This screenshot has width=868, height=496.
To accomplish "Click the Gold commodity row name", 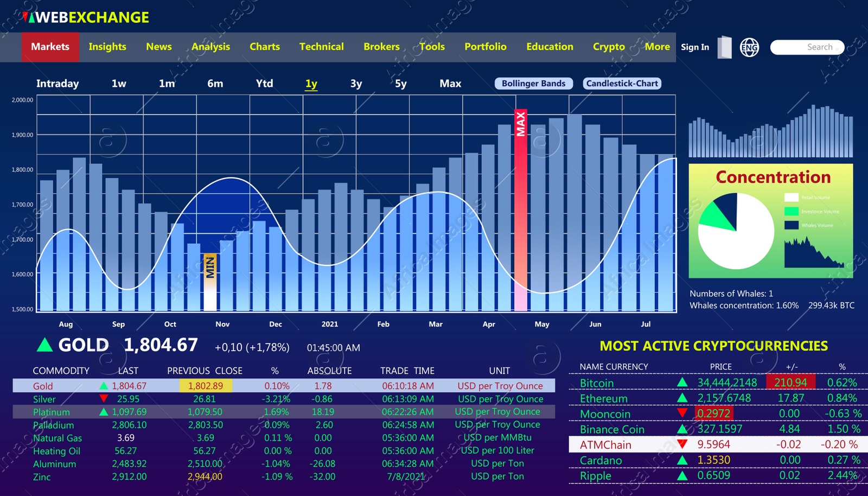I will tap(43, 386).
